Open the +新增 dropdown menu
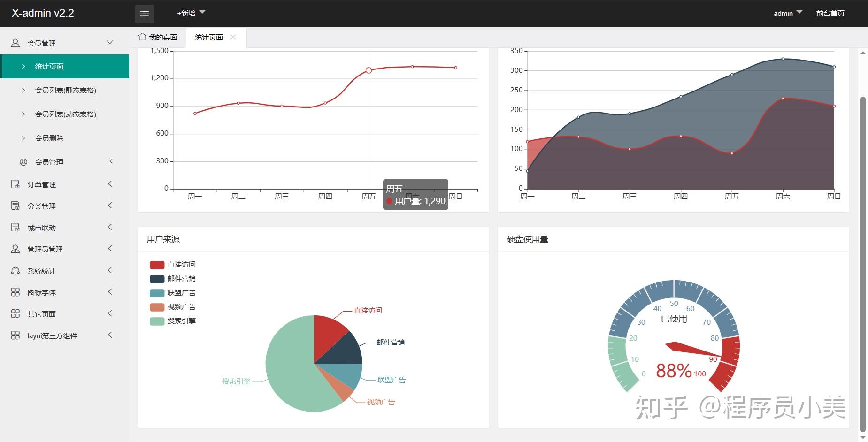Screen dimensions: 868x442 click(x=191, y=13)
